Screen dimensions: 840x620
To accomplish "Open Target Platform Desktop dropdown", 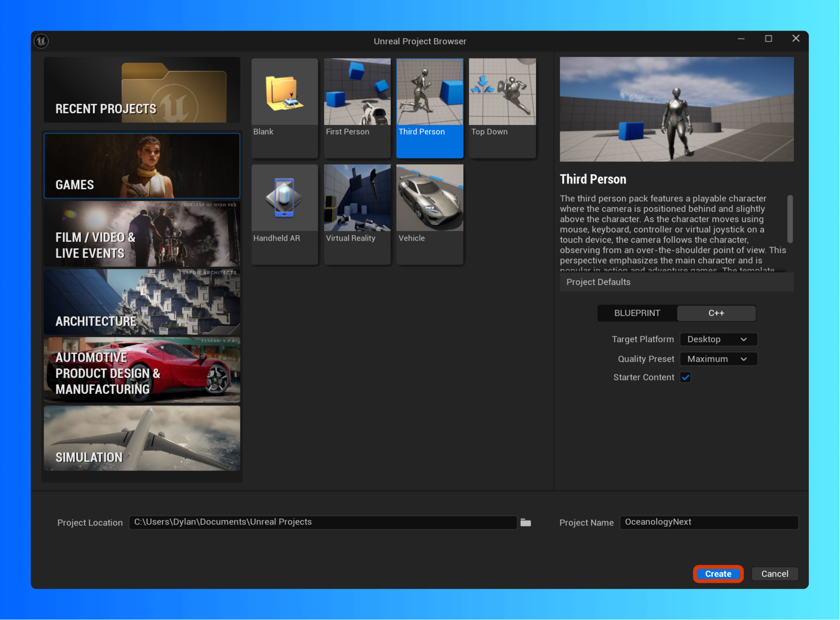I will click(718, 339).
